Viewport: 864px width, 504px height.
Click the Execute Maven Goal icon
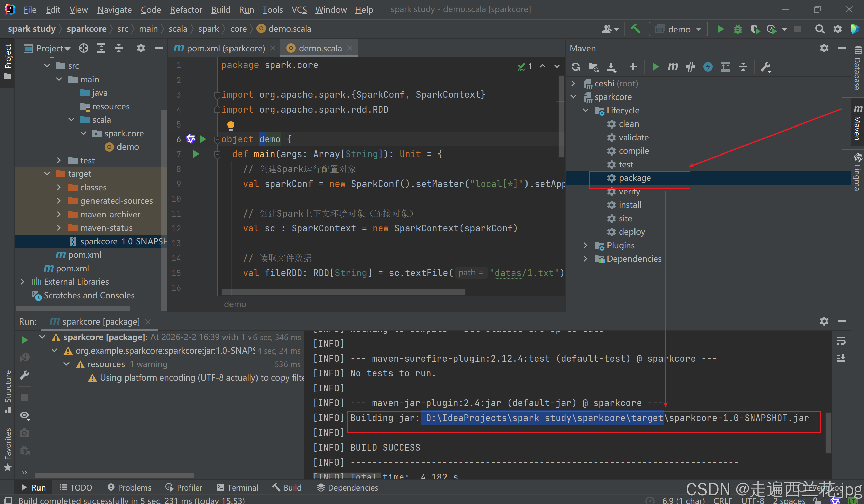click(x=672, y=67)
